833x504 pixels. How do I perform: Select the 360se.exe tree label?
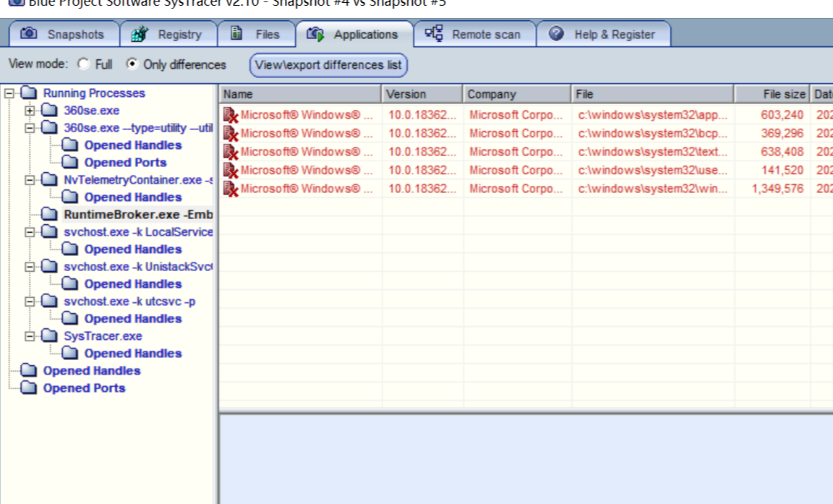pos(91,111)
